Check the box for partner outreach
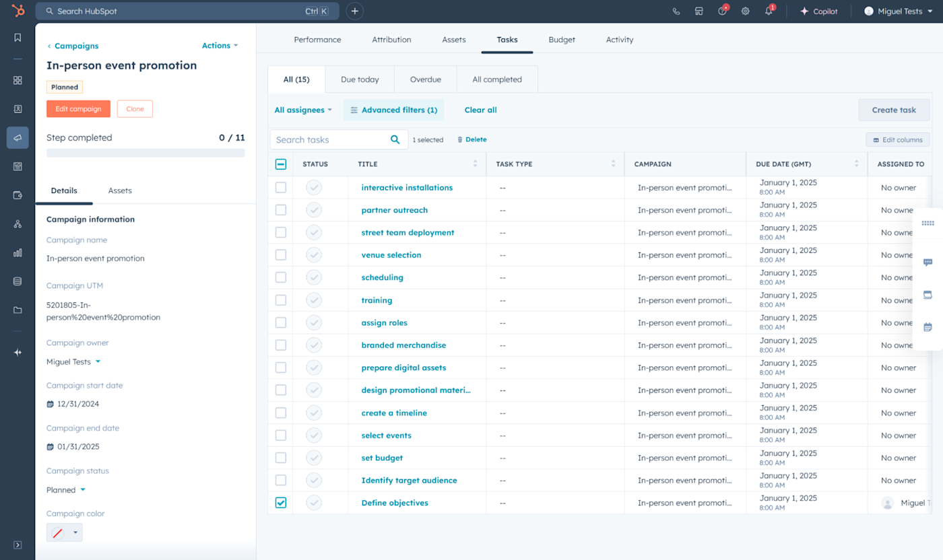 point(281,210)
